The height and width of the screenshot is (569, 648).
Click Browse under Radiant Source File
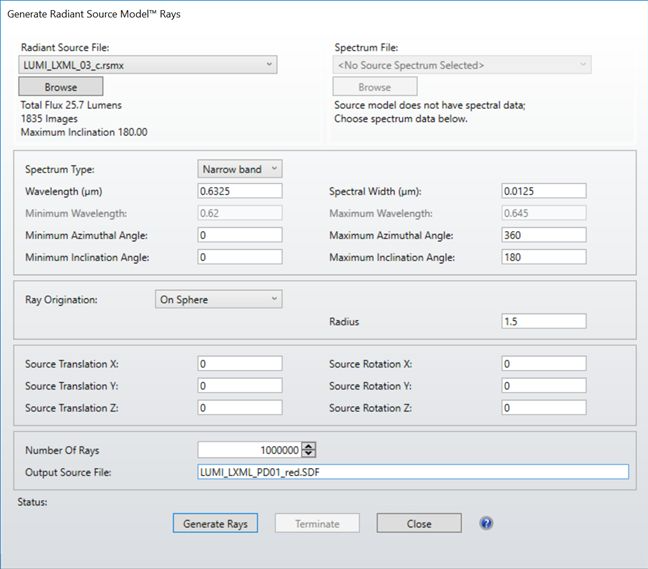point(60,88)
